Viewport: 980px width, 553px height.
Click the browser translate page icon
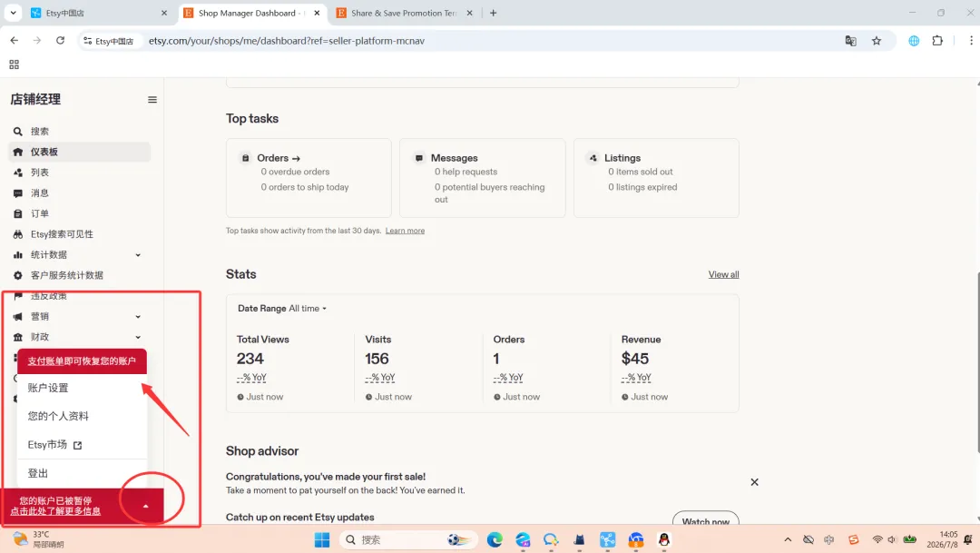850,41
